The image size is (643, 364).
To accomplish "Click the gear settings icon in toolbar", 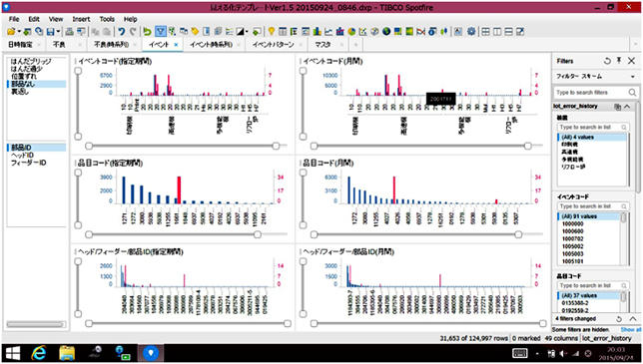I will tap(471, 32).
